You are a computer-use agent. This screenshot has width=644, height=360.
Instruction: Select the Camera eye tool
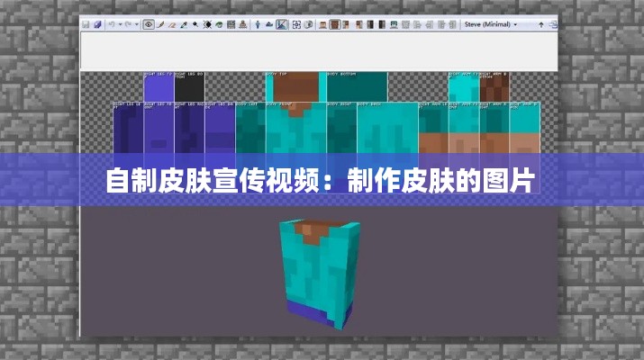[149, 24]
